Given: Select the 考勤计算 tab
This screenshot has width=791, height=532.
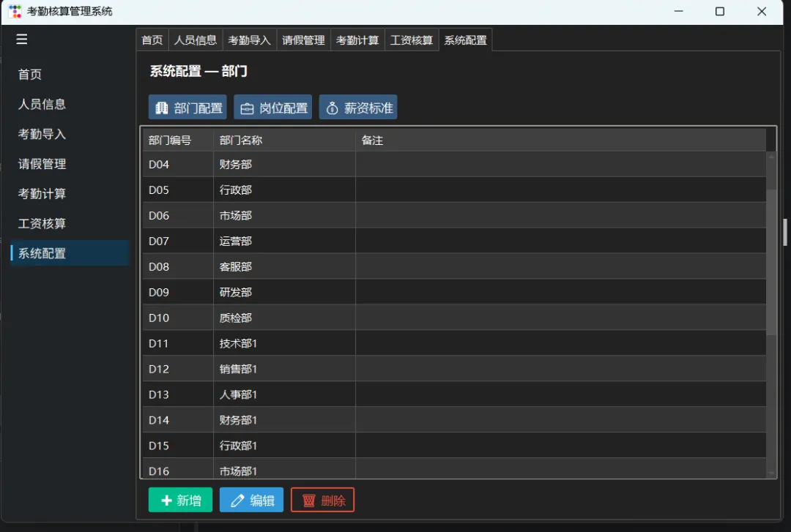Looking at the screenshot, I should [357, 40].
